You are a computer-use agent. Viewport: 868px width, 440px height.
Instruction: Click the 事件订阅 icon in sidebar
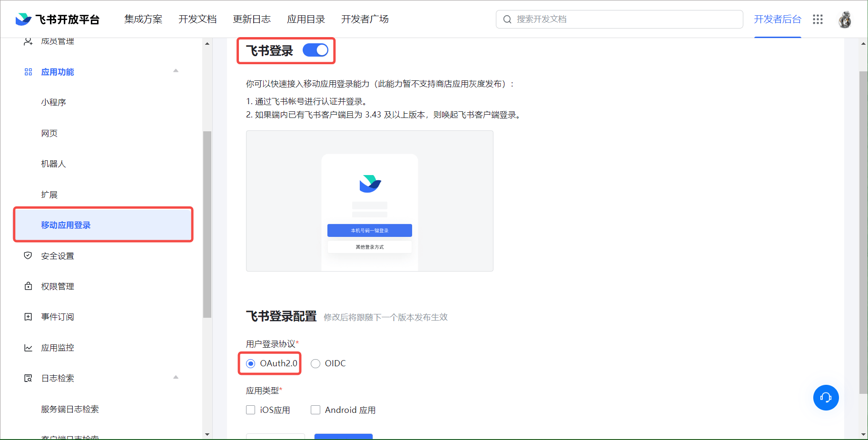pos(28,317)
